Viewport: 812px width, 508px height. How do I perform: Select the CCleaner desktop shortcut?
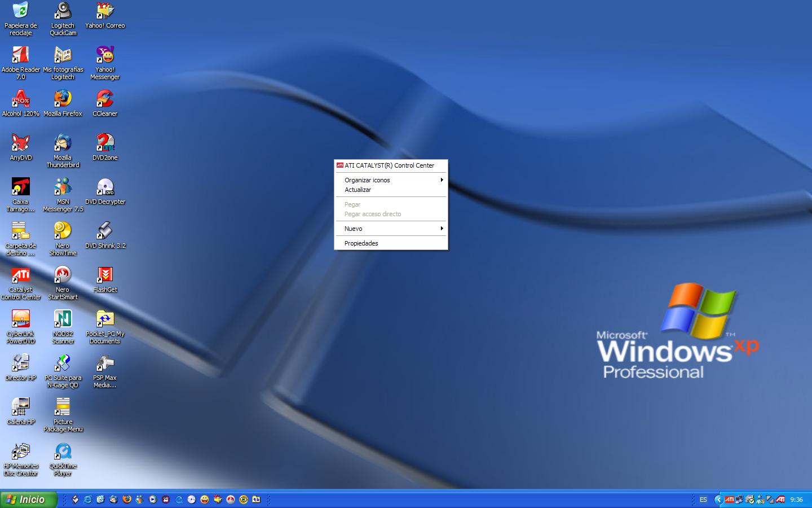(x=105, y=99)
